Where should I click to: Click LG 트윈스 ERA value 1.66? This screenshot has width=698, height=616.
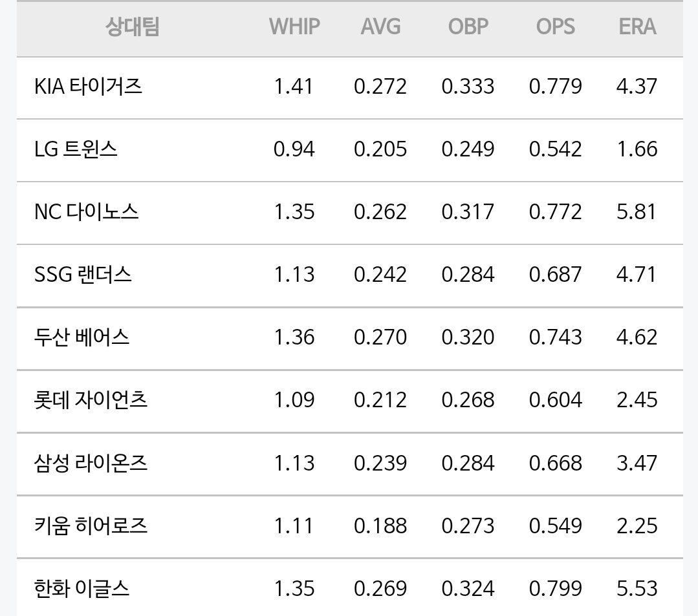tap(637, 149)
